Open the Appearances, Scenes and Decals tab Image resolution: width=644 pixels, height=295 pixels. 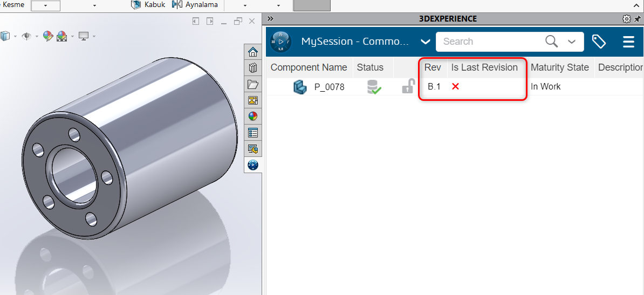(x=253, y=116)
